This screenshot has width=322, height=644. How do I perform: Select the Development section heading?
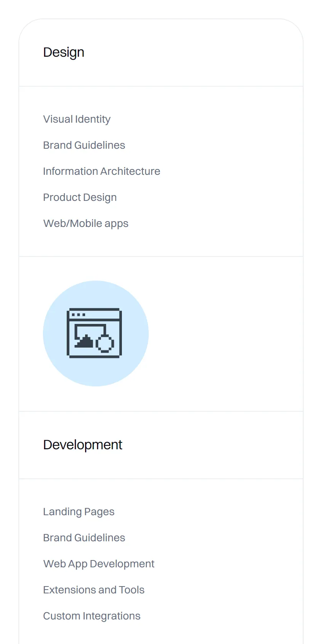83,445
